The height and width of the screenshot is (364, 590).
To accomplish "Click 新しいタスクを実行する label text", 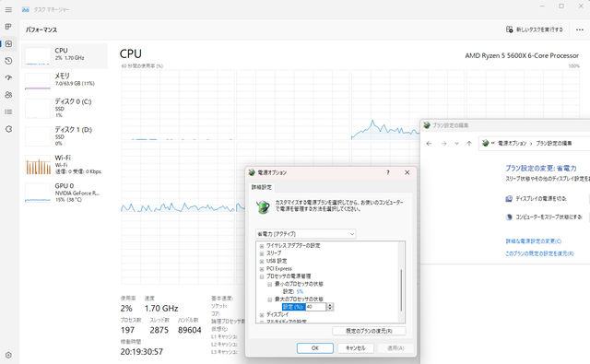I will click(539, 29).
